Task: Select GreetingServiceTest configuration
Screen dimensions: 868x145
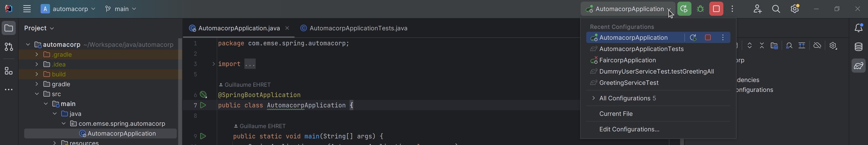Action: [658, 83]
